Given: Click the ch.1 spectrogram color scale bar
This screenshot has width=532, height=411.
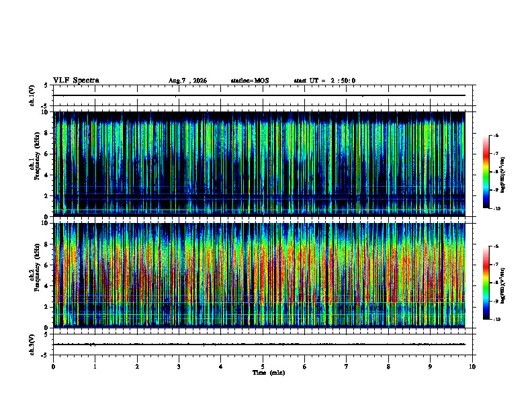Looking at the screenshot, I should click(486, 172).
